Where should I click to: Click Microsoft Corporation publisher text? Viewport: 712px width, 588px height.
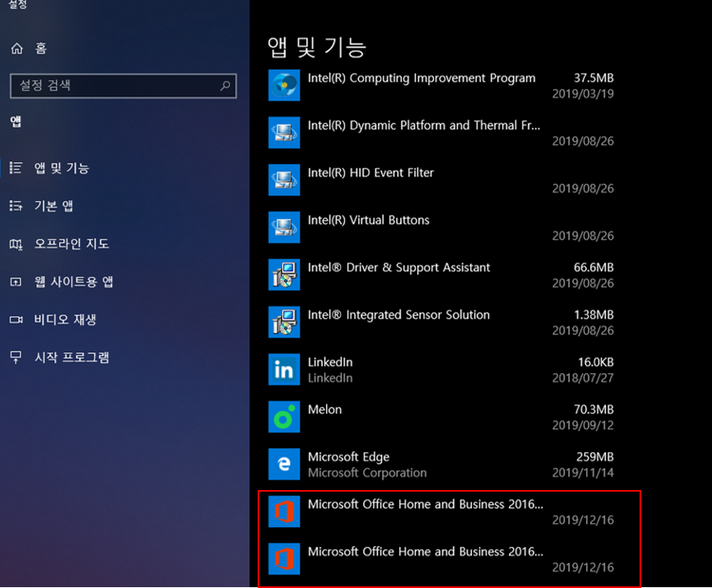[x=367, y=473]
